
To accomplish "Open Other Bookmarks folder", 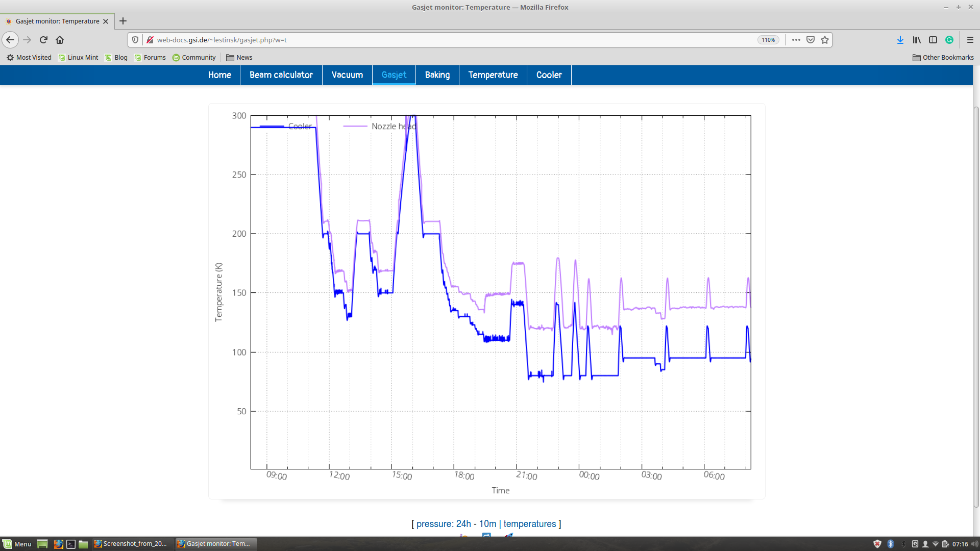I will pos(943,58).
